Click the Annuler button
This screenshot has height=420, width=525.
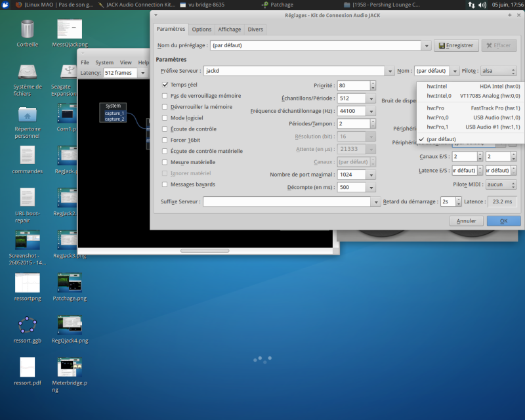pos(466,221)
